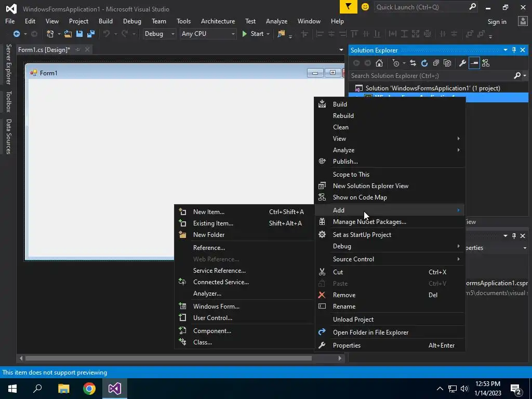Open the File menu
Image resolution: width=532 pixels, height=399 pixels.
pos(10,21)
